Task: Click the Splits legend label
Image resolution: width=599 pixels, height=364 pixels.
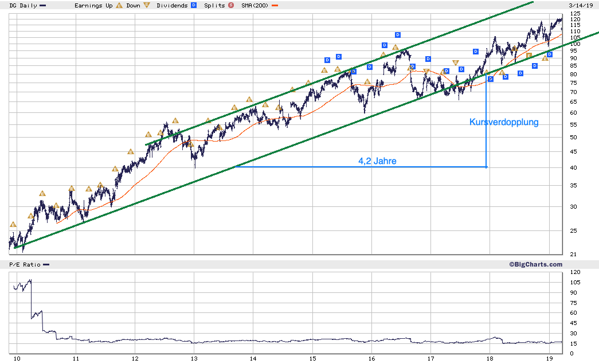Action: [214, 6]
